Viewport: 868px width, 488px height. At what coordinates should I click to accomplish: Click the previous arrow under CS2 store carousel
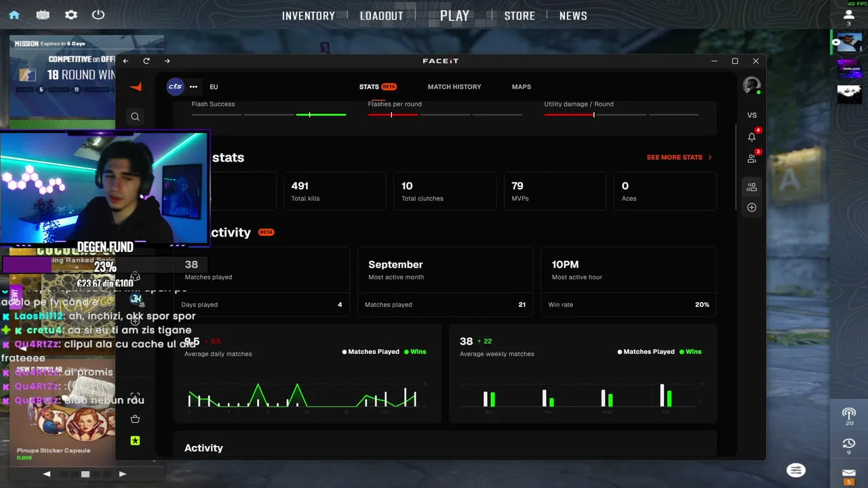point(47,474)
